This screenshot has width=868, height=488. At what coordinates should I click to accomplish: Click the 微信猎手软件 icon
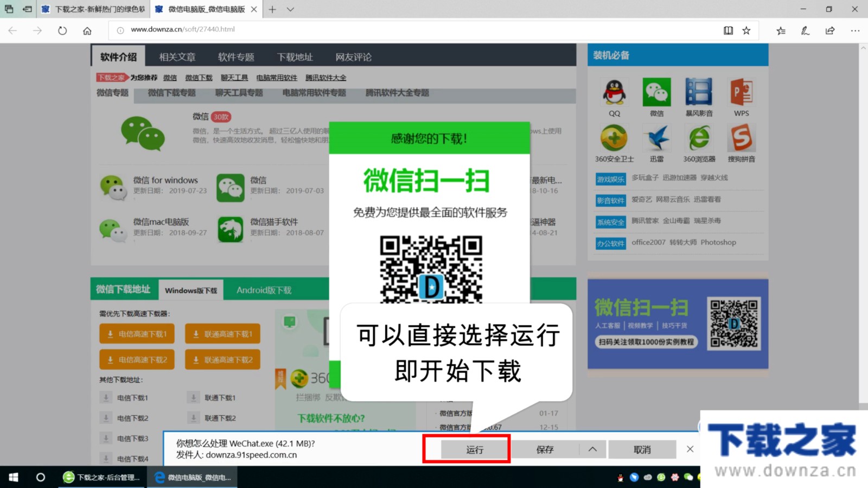[231, 229]
